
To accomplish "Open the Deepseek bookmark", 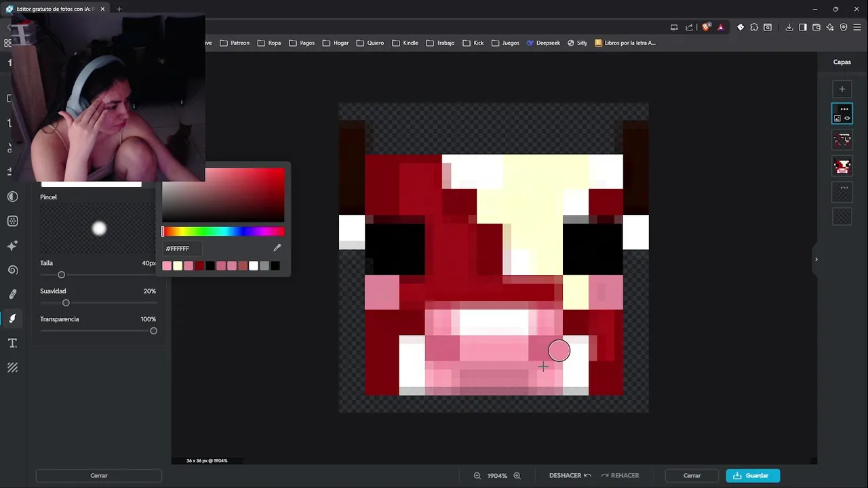I will 543,43.
